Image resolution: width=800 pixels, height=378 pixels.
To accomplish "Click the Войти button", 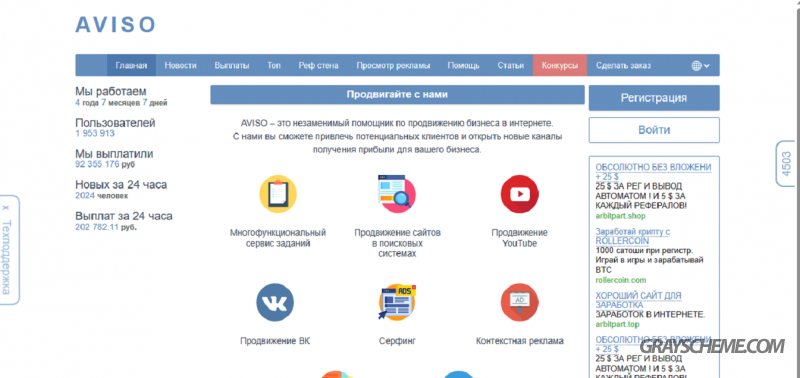I will 654,130.
